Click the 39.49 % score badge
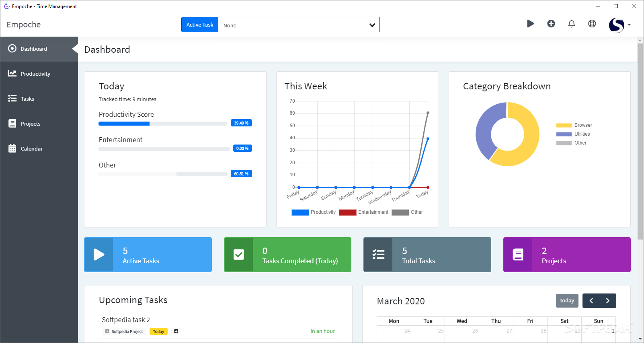644x343 pixels. [241, 123]
